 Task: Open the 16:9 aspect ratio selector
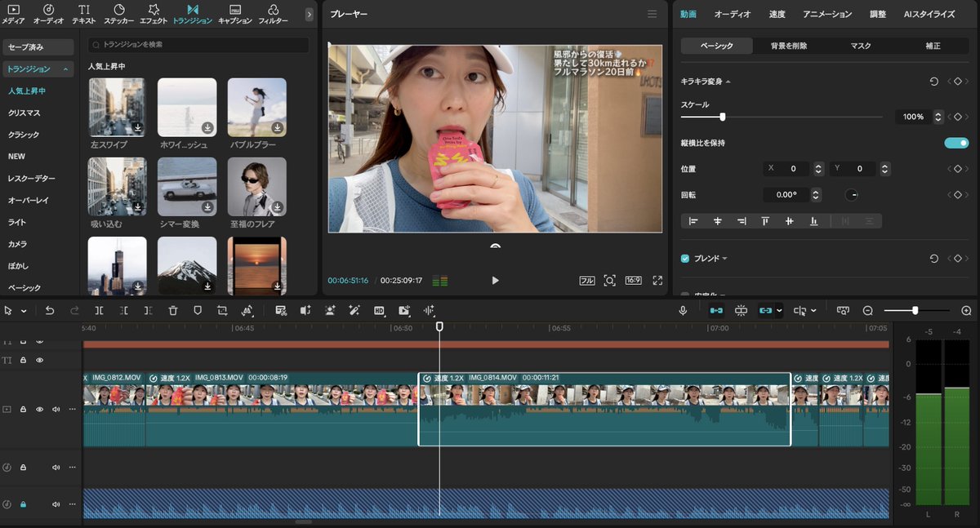[x=633, y=280]
